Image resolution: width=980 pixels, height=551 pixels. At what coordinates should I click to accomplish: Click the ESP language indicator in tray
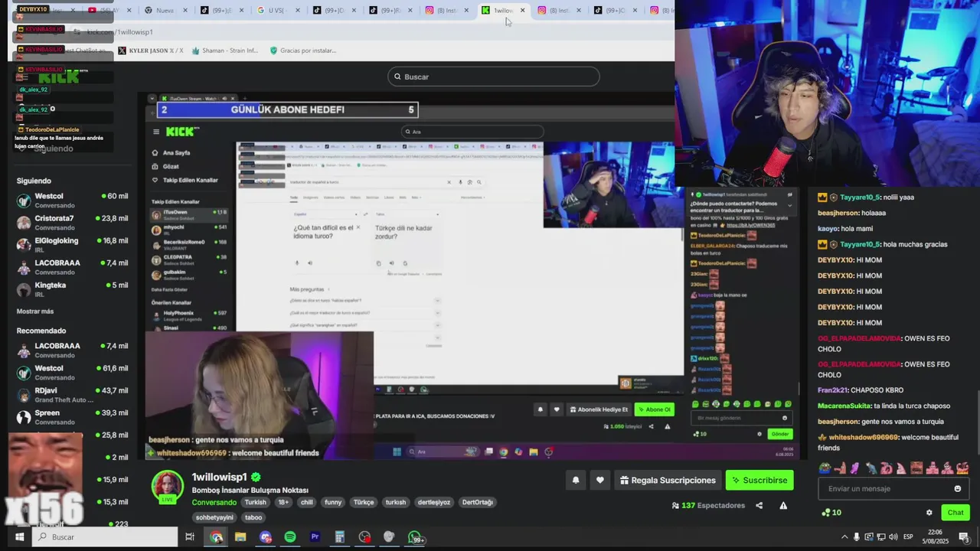coord(909,537)
